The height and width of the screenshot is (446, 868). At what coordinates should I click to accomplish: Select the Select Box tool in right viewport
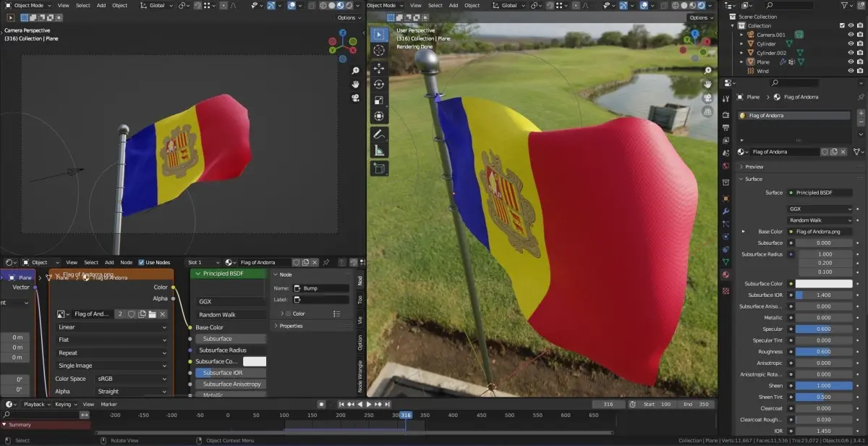click(379, 34)
